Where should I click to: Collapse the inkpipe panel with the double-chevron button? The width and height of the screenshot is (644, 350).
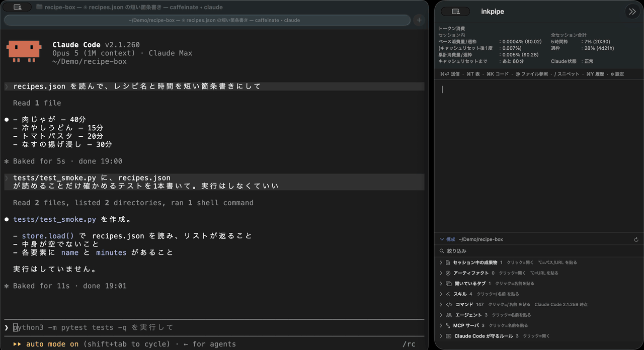632,12
